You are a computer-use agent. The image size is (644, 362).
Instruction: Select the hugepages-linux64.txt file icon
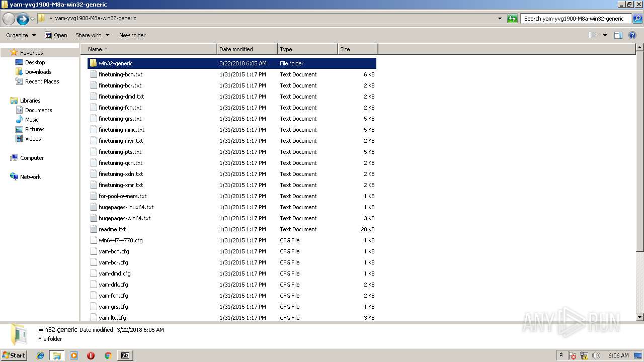pos(93,207)
